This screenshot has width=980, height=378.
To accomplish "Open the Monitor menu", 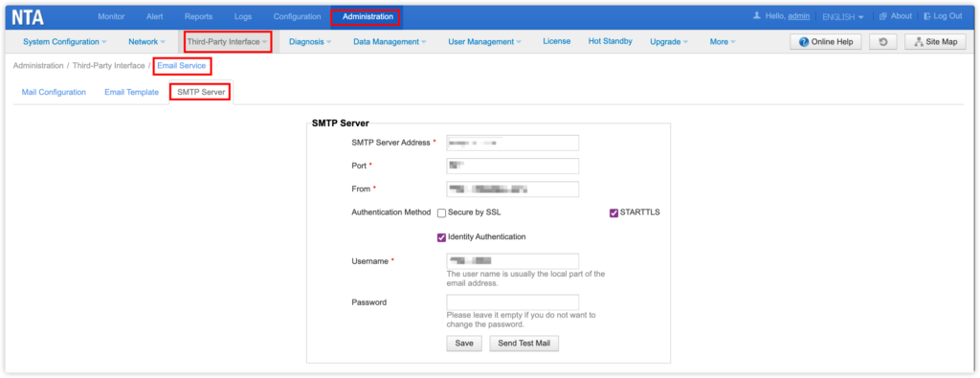I will coord(111,17).
